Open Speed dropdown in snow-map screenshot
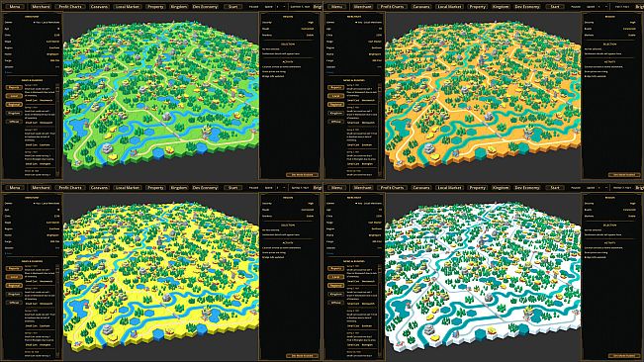 (602, 188)
